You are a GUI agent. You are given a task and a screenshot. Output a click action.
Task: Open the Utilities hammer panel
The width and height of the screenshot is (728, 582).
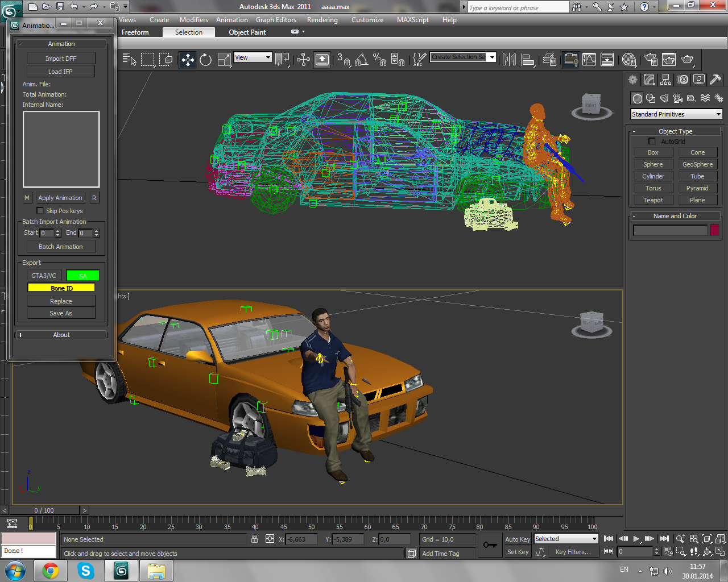(x=715, y=80)
